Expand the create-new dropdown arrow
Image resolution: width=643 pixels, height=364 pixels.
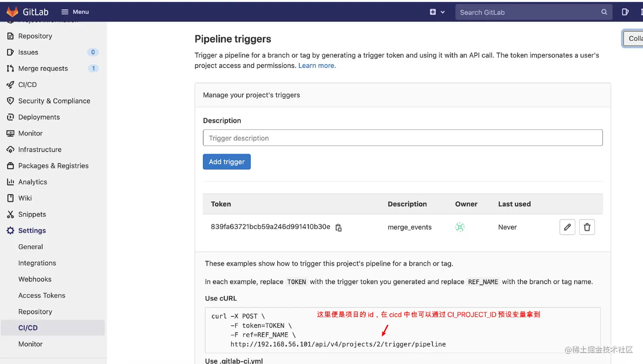(443, 12)
